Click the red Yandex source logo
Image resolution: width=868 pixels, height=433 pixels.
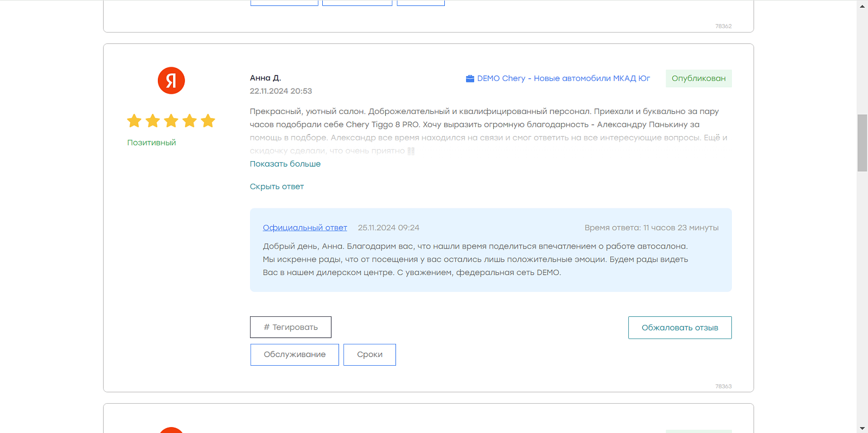pos(171,80)
